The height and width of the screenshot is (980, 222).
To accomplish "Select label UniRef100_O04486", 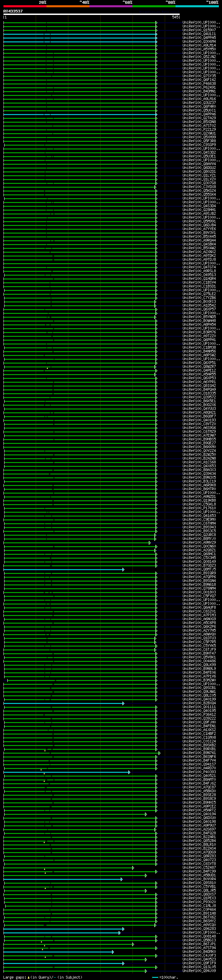I will click(199, 661).
